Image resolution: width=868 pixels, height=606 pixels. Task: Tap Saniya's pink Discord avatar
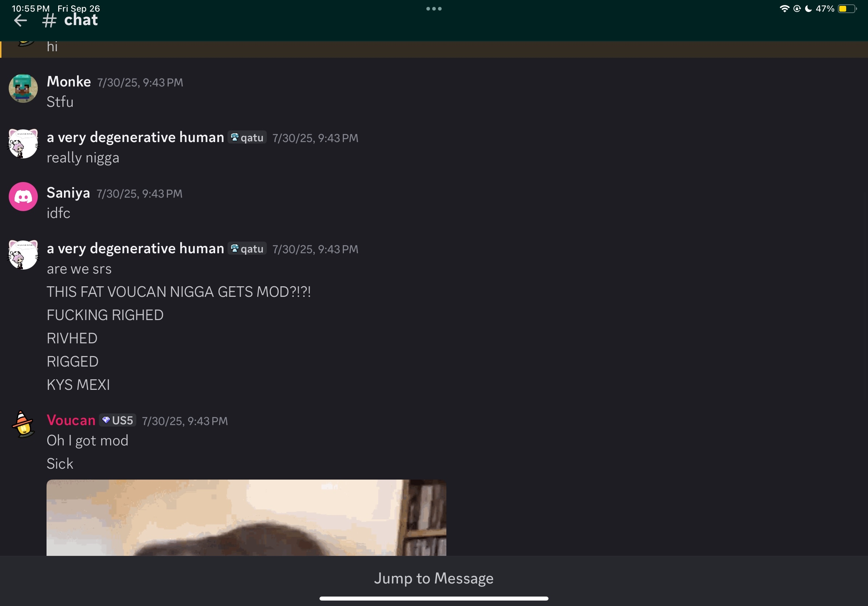click(23, 197)
